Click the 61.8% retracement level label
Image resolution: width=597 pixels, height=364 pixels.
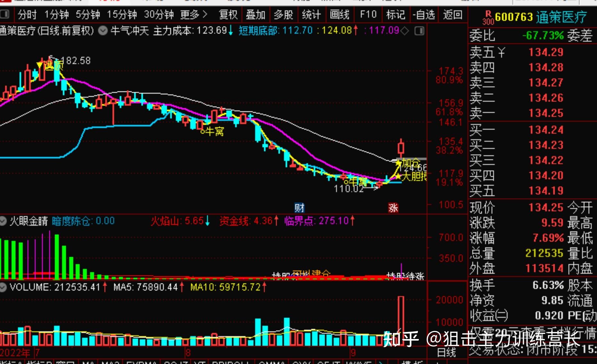(x=449, y=112)
